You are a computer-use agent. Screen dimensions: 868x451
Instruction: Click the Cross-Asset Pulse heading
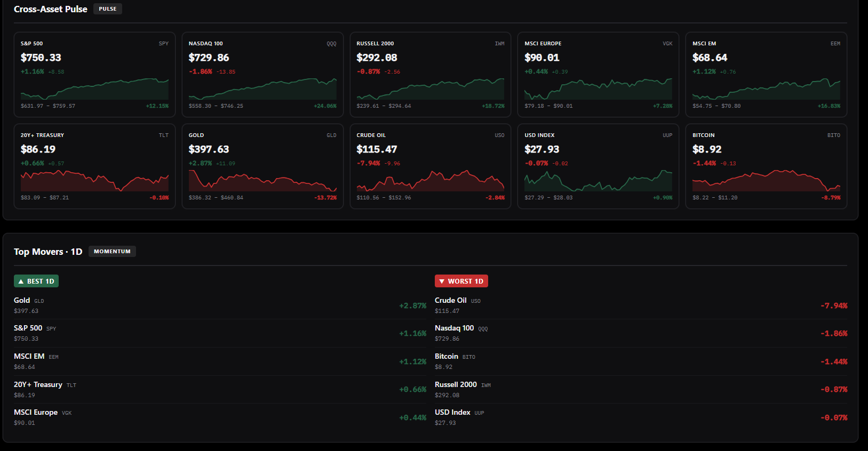coord(51,9)
